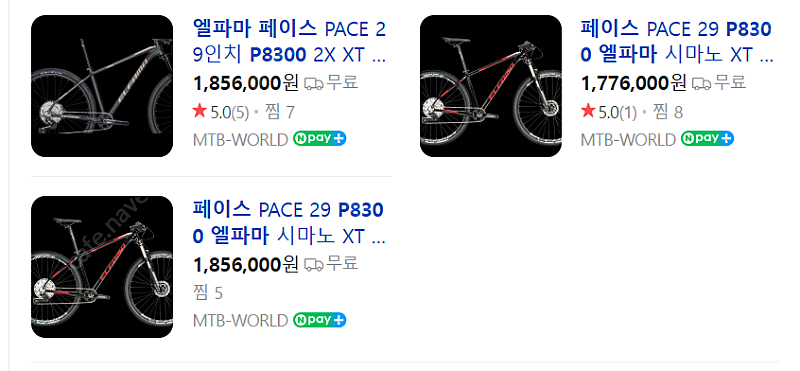Open the top-right red-striped bike thumbnail
This screenshot has width=800, height=371.
tap(491, 86)
